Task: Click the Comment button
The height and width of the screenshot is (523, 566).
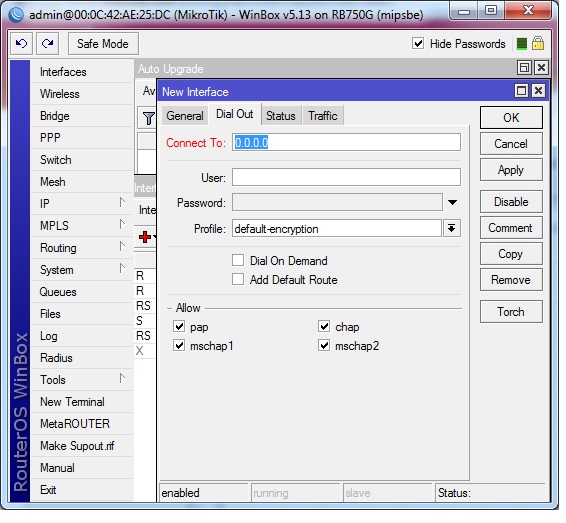Action: click(511, 228)
